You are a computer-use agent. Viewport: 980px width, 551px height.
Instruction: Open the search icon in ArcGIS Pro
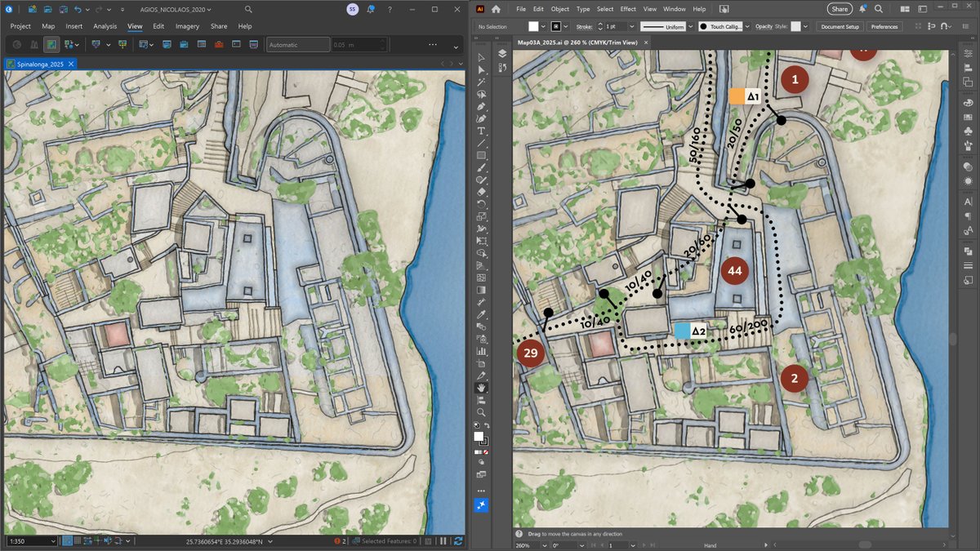click(x=247, y=8)
